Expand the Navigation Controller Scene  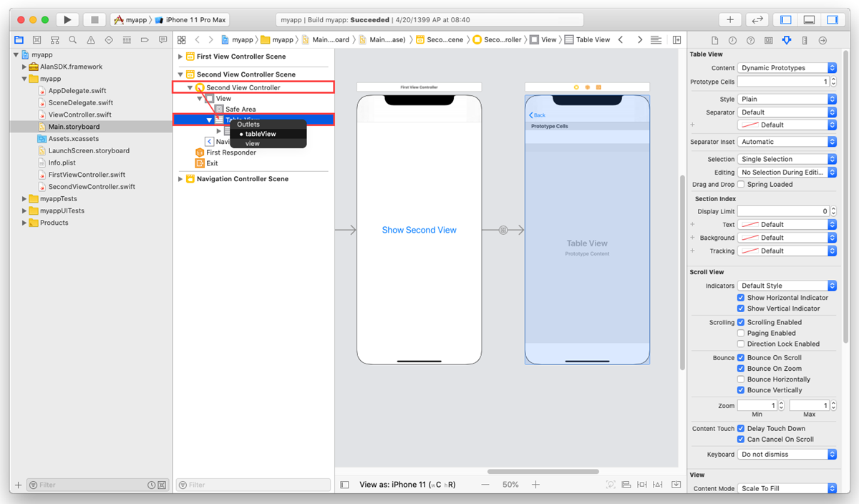[180, 178]
